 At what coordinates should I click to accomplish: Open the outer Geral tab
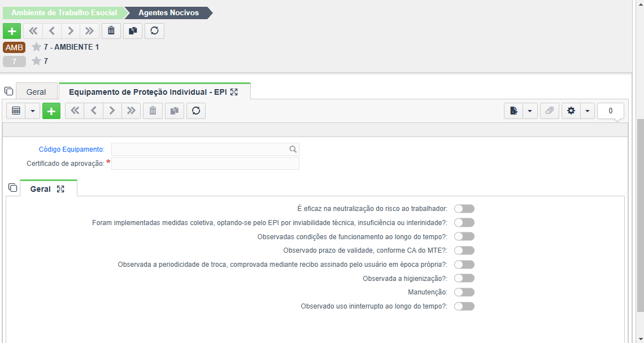coord(36,92)
